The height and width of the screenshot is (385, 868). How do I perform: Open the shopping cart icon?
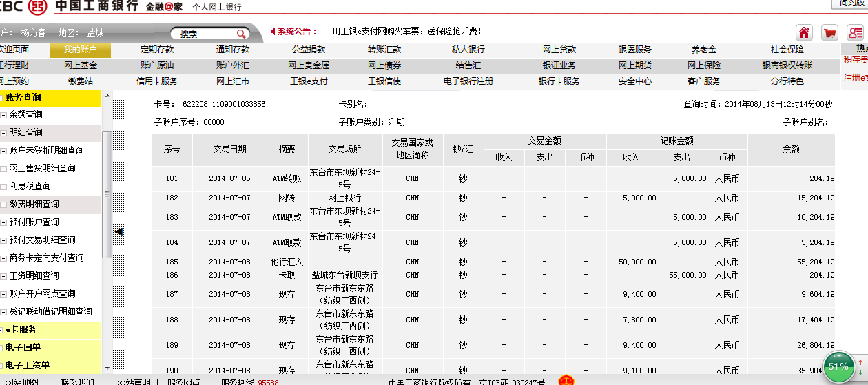(829, 32)
